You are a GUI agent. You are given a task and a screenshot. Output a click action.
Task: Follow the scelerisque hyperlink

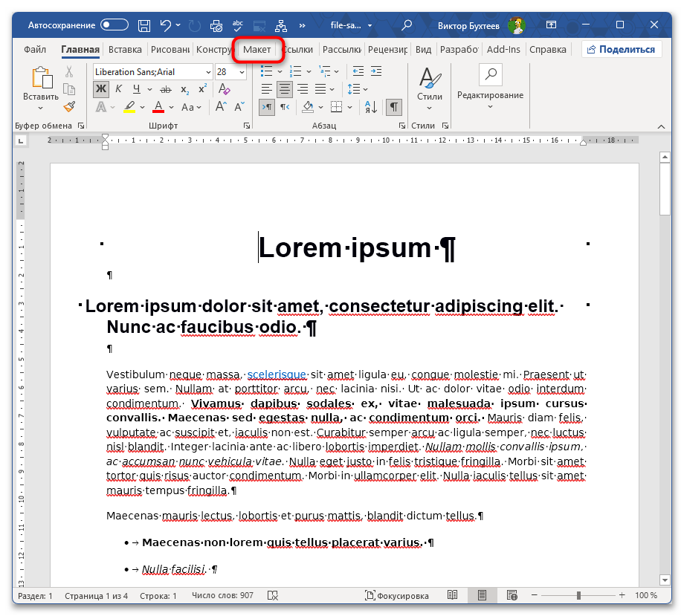coord(277,375)
